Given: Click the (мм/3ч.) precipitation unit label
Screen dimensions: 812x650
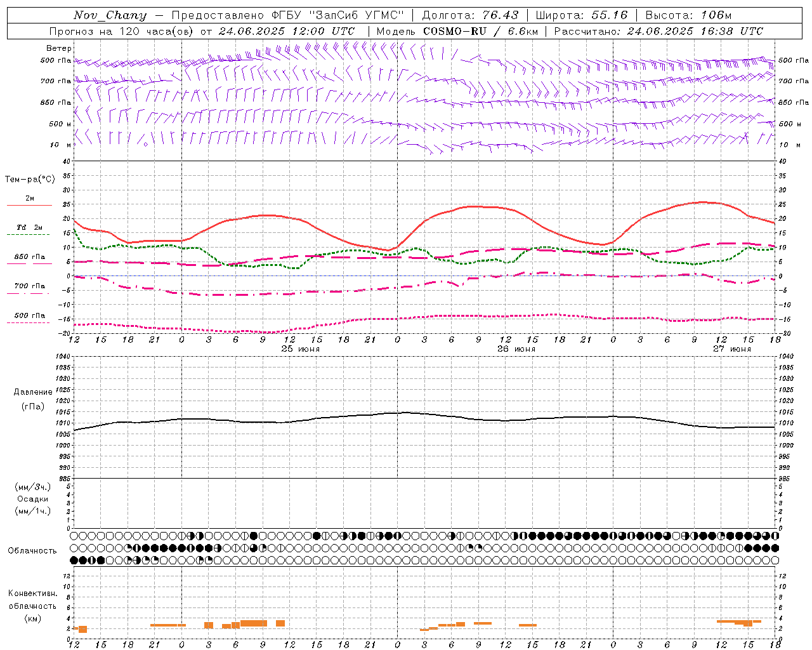Looking at the screenshot, I should (33, 487).
